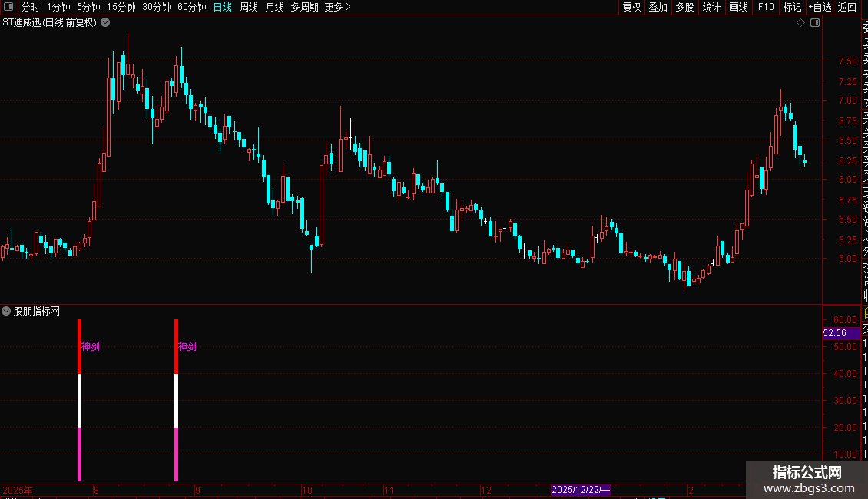The image size is (868, 499).
Task: Open the F10 company info
Action: 766,7
